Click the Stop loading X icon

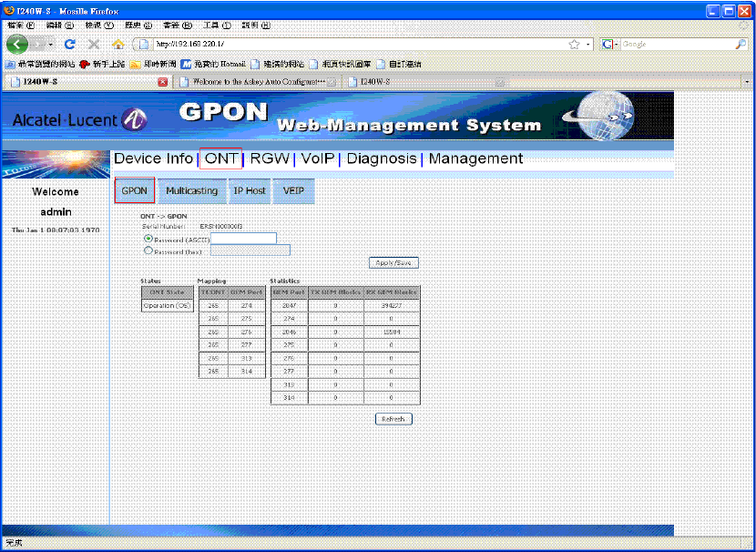tap(94, 45)
